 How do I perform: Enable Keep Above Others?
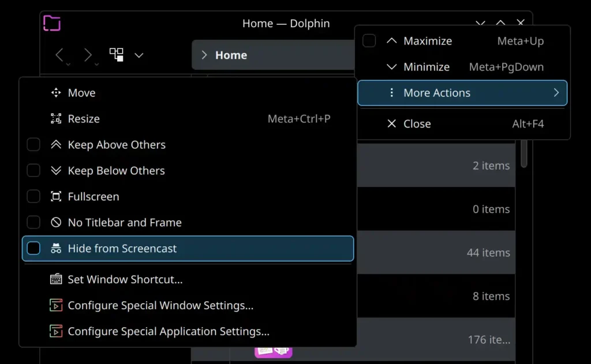[x=33, y=144]
